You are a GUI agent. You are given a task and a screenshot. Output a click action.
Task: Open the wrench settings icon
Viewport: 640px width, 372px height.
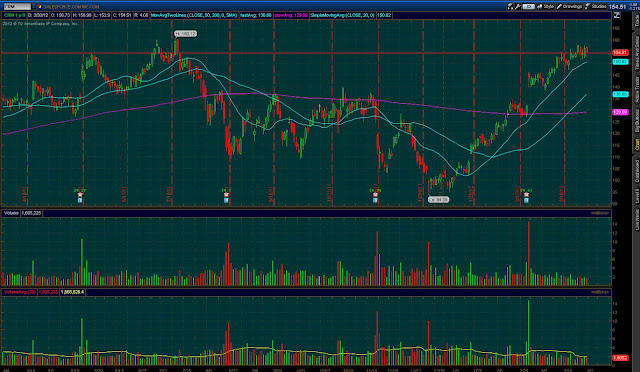tap(518, 7)
